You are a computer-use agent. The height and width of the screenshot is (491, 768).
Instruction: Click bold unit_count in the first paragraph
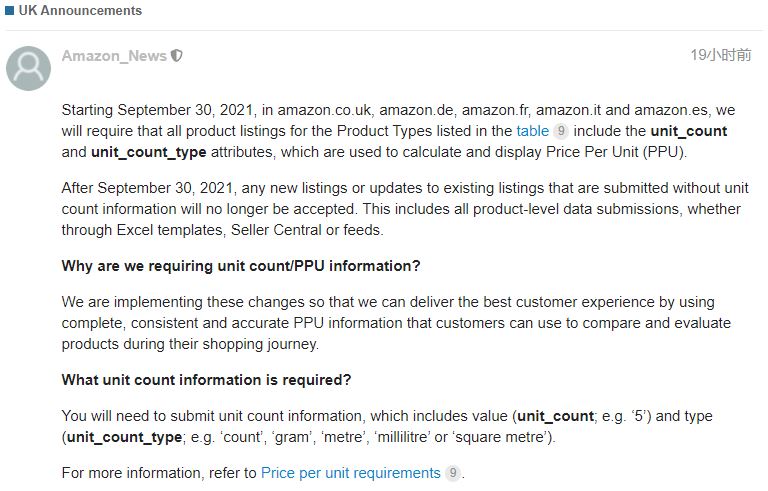[689, 131]
